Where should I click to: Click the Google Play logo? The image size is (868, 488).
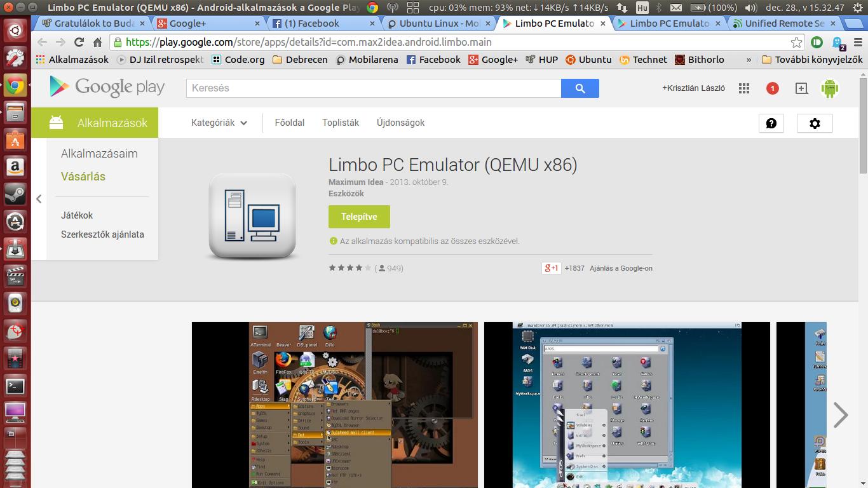point(107,87)
